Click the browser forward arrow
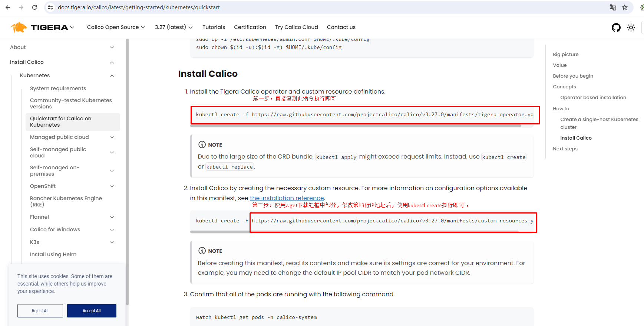Image resolution: width=644 pixels, height=326 pixels. point(21,7)
